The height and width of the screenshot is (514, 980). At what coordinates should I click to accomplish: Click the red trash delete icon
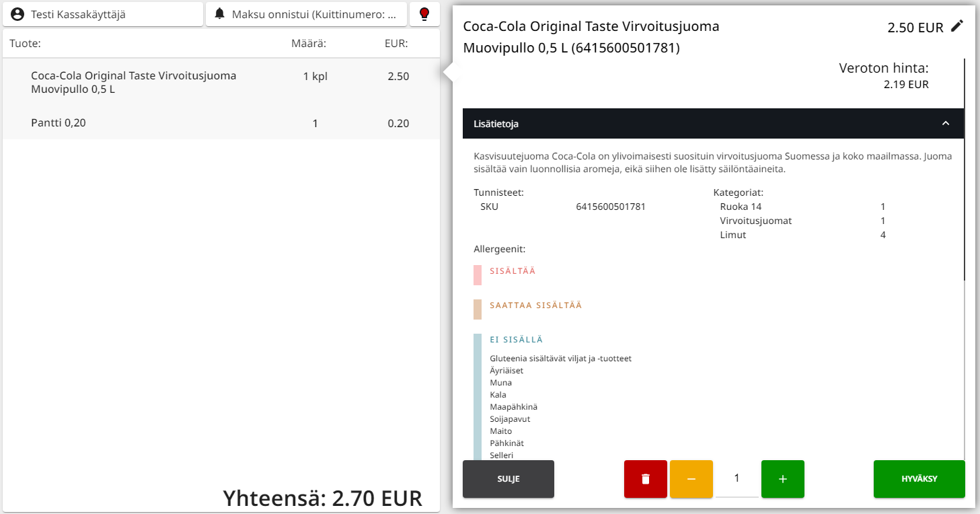point(646,479)
